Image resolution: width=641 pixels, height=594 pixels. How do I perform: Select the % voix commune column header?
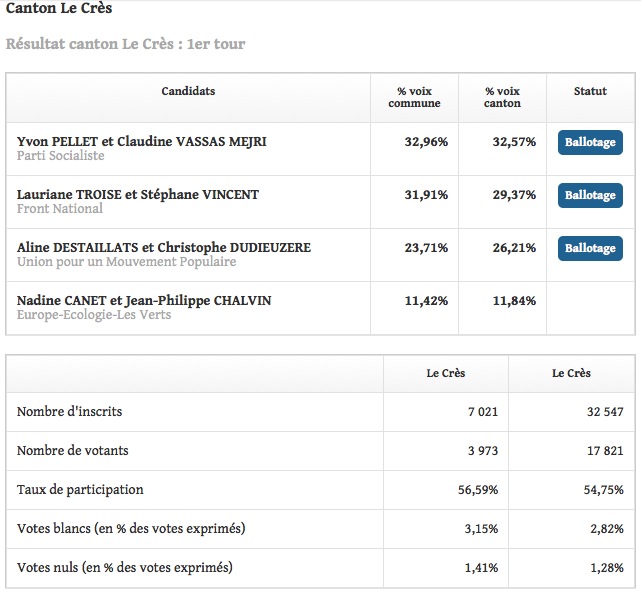[x=414, y=97]
